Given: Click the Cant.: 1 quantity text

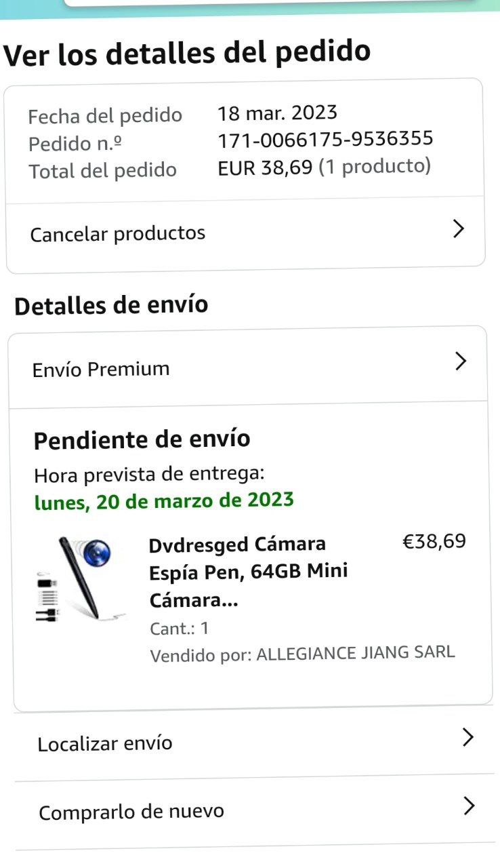Looking at the screenshot, I should coord(180,629).
